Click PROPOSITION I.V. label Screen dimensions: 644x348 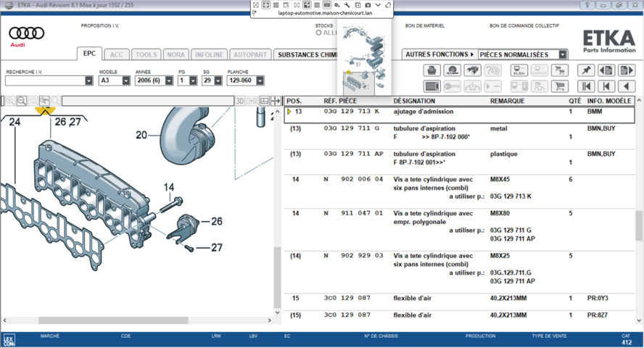[x=100, y=26]
